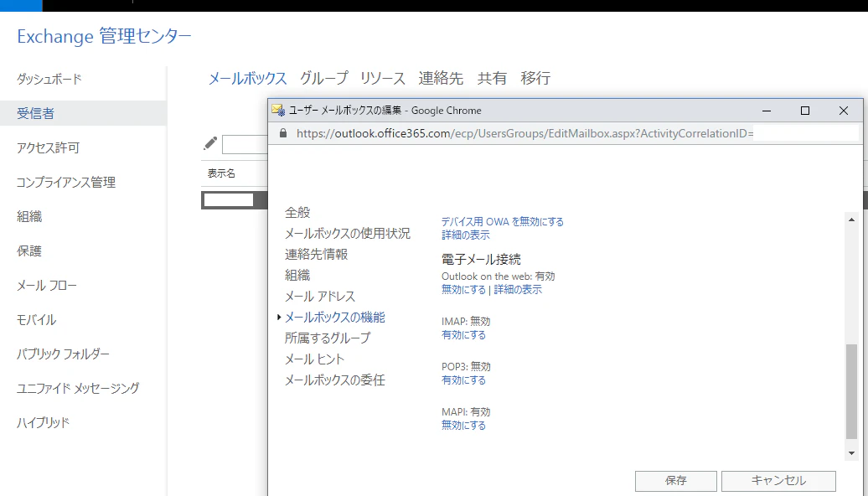
Task: Open ハイブリッド section
Action: click(43, 422)
